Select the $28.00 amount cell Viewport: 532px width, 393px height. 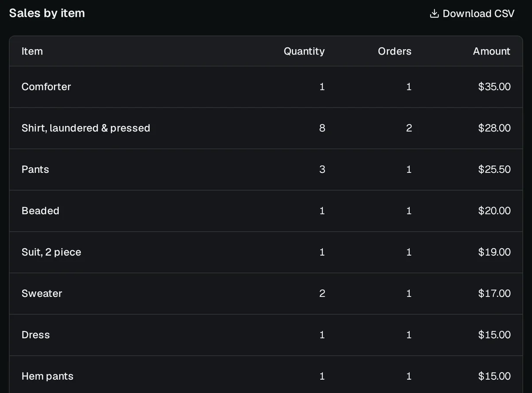pyautogui.click(x=494, y=128)
